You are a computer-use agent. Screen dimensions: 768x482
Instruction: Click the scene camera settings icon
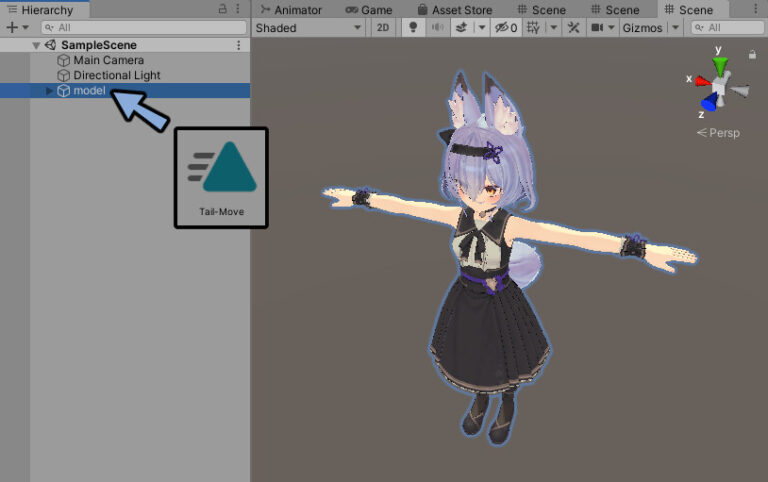click(597, 28)
